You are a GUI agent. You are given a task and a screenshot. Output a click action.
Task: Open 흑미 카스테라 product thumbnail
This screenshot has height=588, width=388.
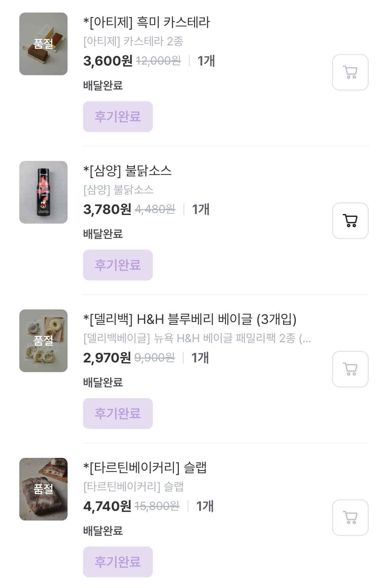[x=43, y=44]
